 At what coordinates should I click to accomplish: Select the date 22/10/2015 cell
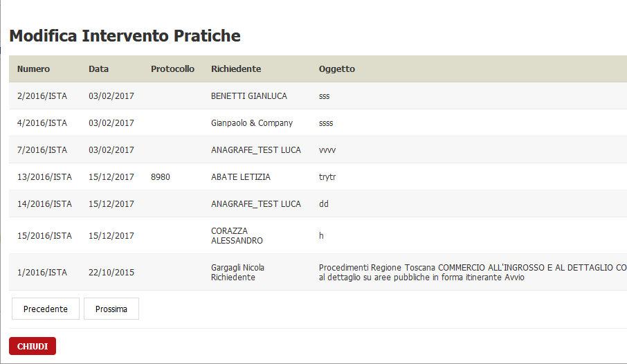coord(111,273)
